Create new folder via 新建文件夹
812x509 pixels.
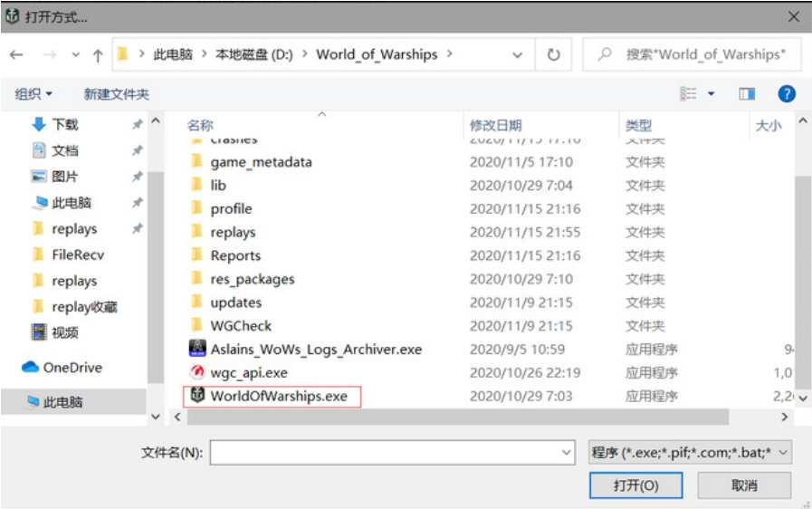pyautogui.click(x=117, y=94)
